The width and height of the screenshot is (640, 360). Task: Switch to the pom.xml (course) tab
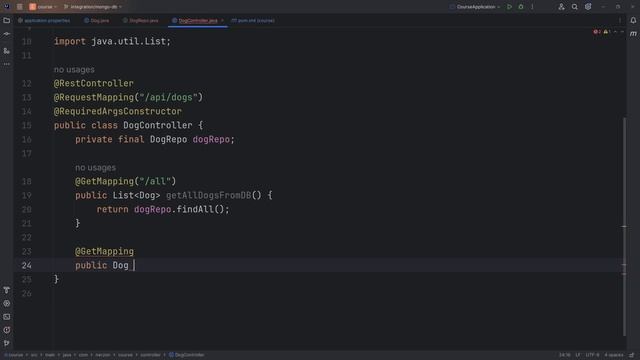pyautogui.click(x=253, y=20)
